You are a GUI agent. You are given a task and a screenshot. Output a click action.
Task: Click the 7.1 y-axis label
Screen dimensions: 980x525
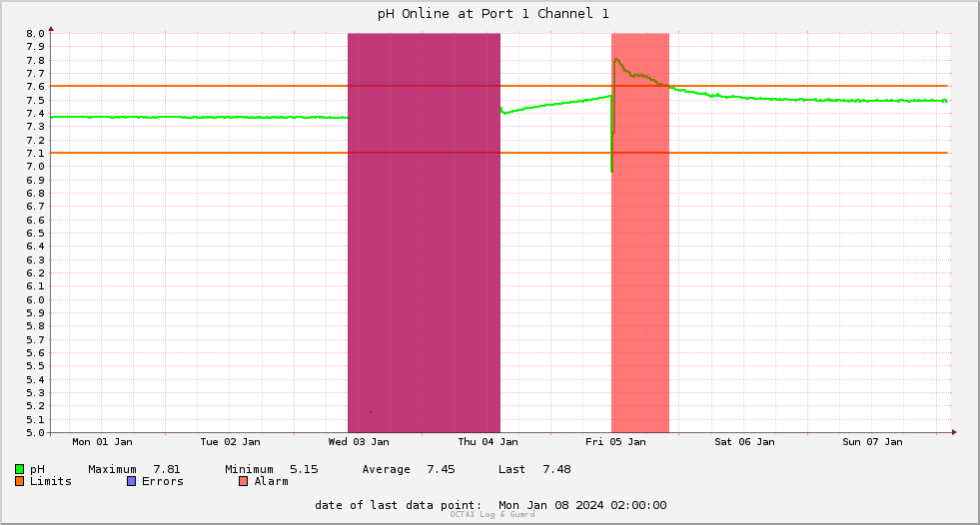36,154
